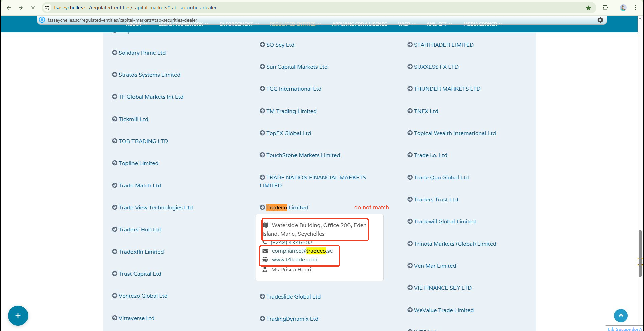Open the Enforcement navigation dropdown
This screenshot has width=644, height=331.
(238, 24)
